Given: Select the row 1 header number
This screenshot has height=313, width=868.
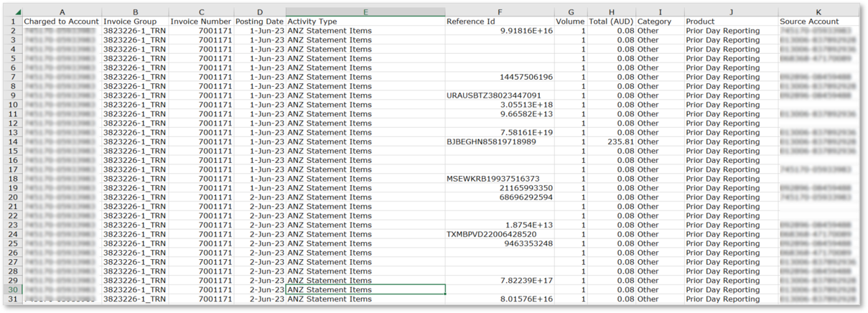Looking at the screenshot, I should (14, 22).
